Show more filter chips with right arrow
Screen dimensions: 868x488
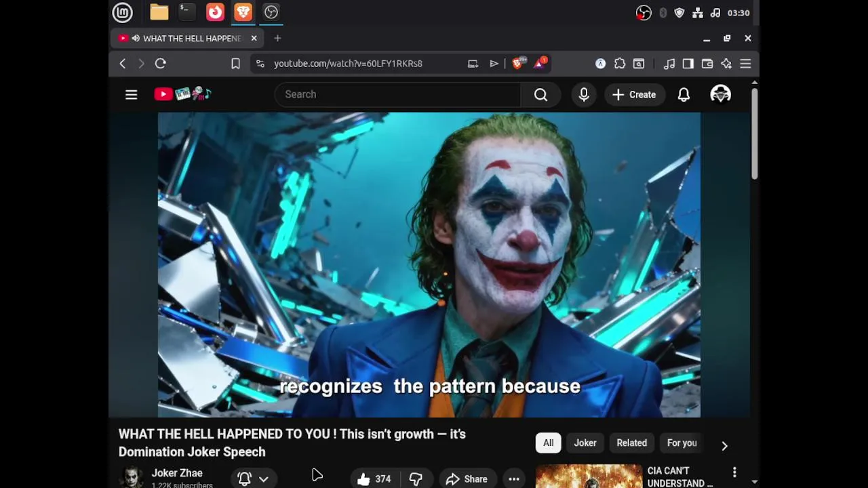[724, 445]
